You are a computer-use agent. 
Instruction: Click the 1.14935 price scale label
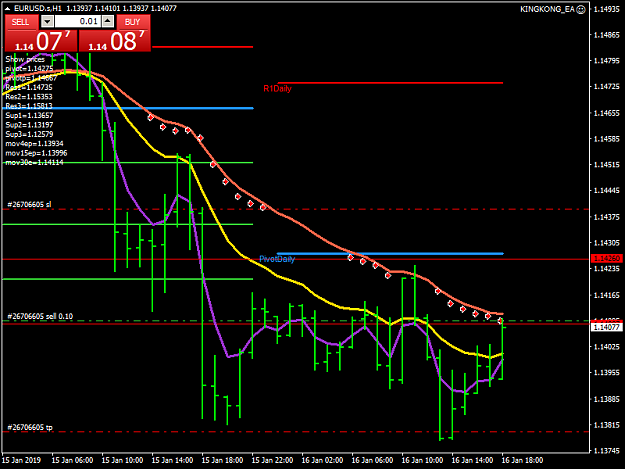[607, 9]
